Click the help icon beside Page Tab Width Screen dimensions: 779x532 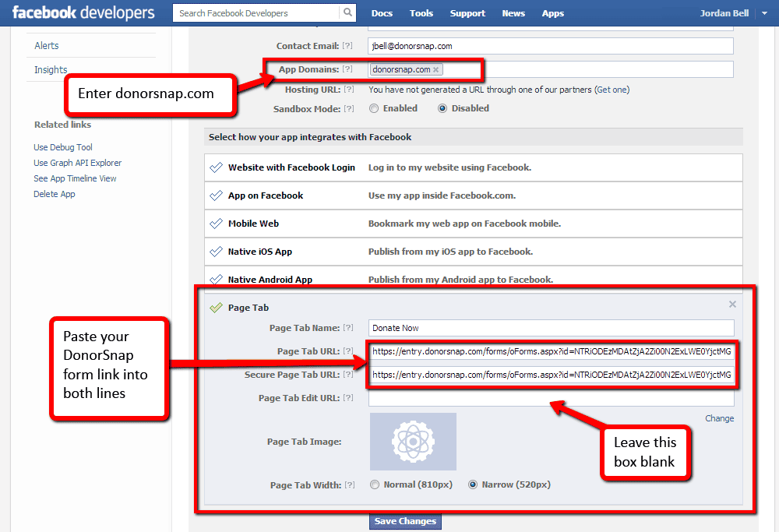coord(350,484)
